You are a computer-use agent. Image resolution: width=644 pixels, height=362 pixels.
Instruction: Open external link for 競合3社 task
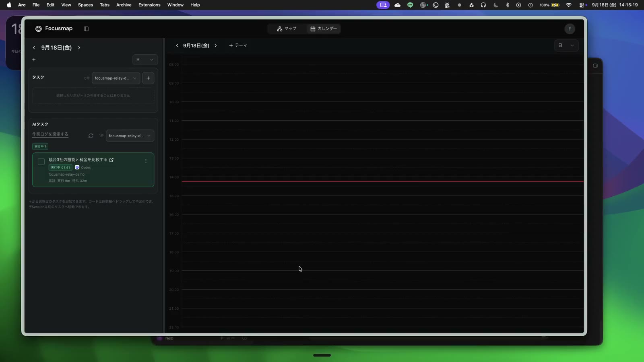111,160
